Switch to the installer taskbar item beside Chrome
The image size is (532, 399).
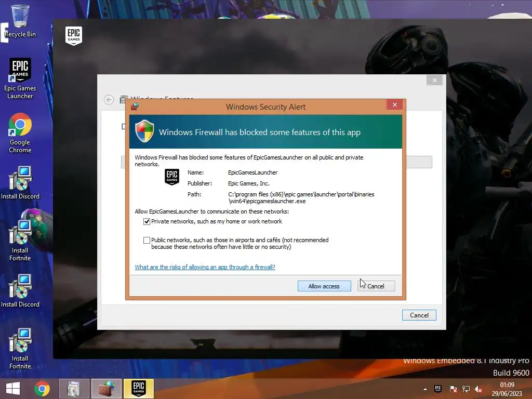click(x=74, y=389)
